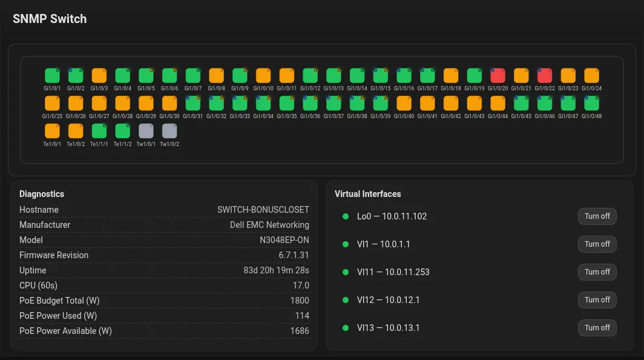Choose port Gi1/0/12
Viewport: 644px width, 360px height.
pos(310,76)
